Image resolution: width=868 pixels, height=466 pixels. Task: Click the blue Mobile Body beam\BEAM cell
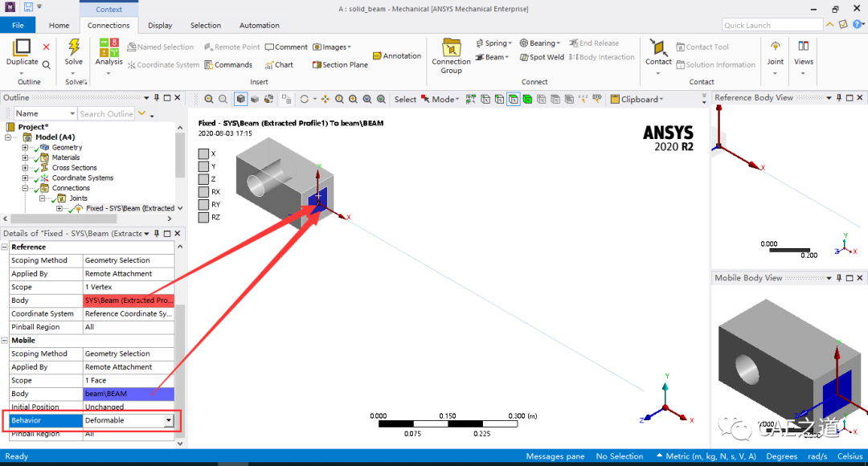tap(129, 394)
